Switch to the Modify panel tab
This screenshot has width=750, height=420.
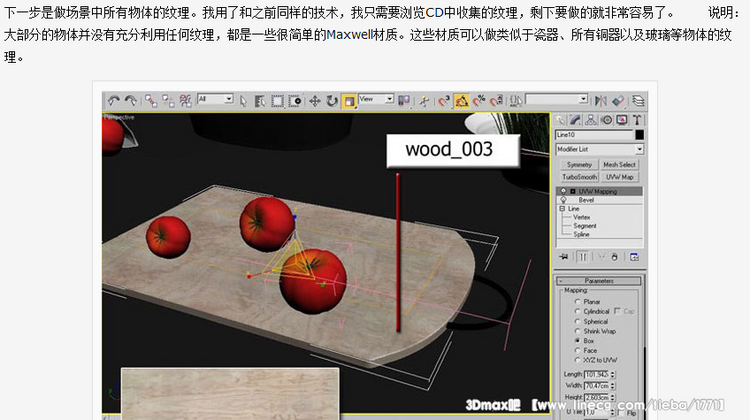tap(575, 120)
